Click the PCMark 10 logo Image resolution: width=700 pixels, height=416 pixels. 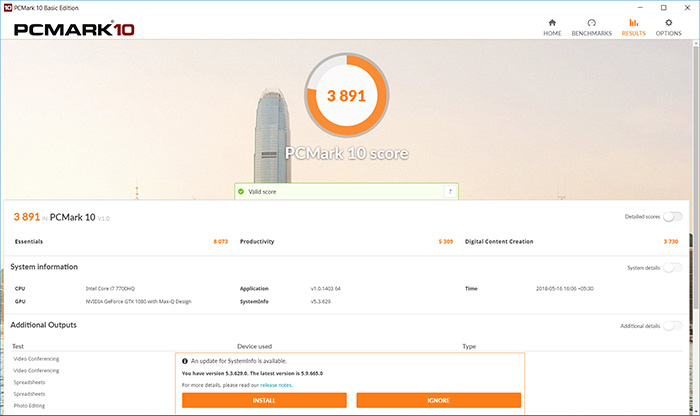(x=74, y=29)
